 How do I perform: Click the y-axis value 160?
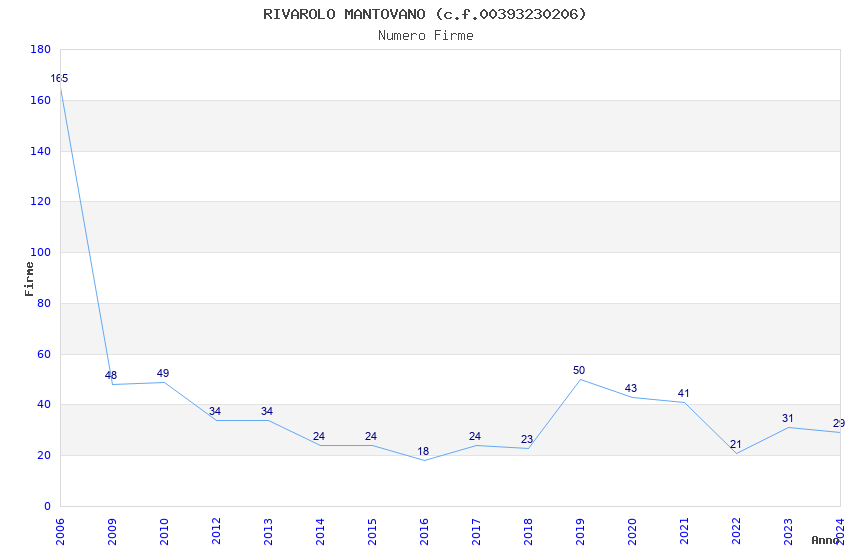point(41,100)
